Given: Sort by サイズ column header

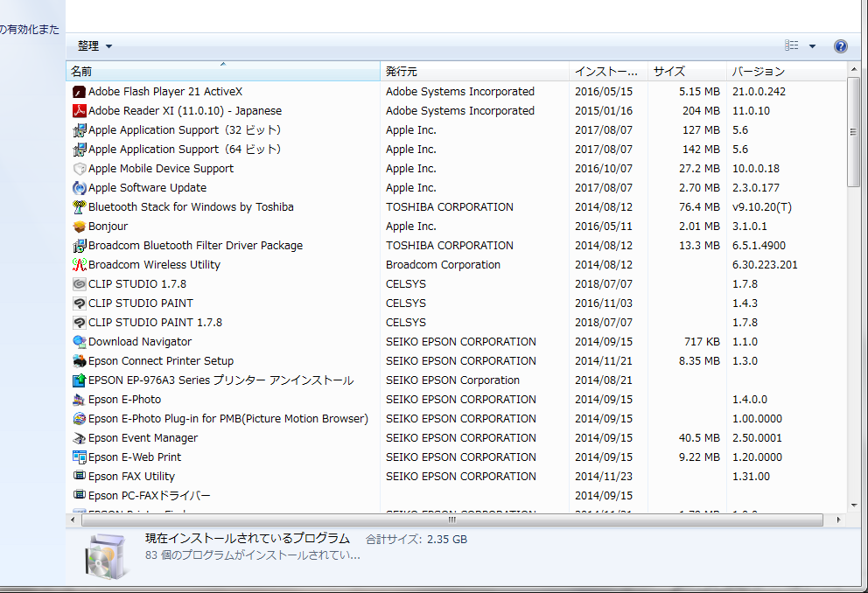Looking at the screenshot, I should click(686, 72).
